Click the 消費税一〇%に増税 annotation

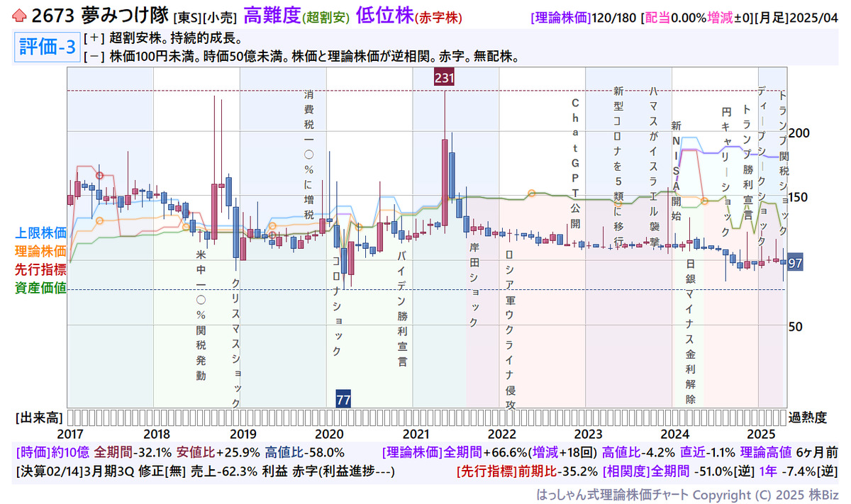coord(308,155)
